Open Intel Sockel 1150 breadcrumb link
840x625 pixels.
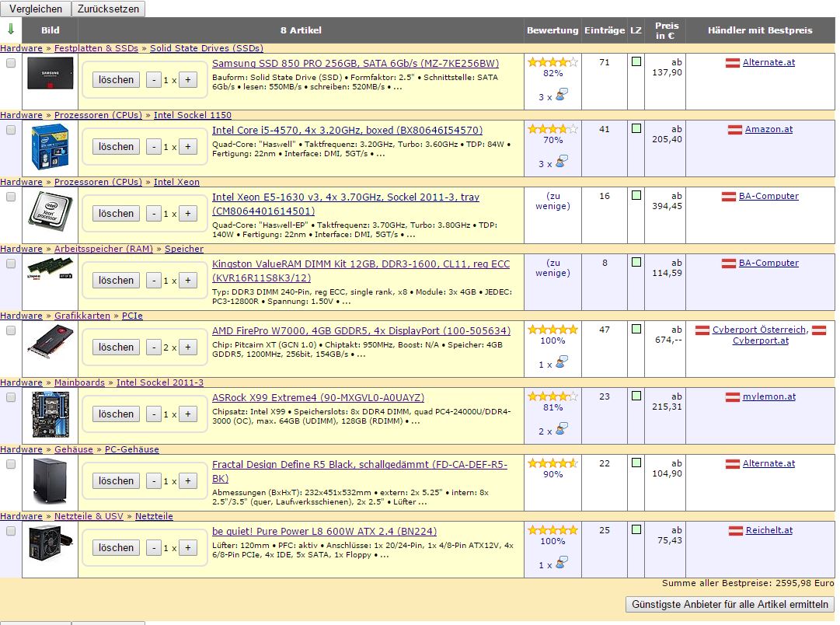192,115
